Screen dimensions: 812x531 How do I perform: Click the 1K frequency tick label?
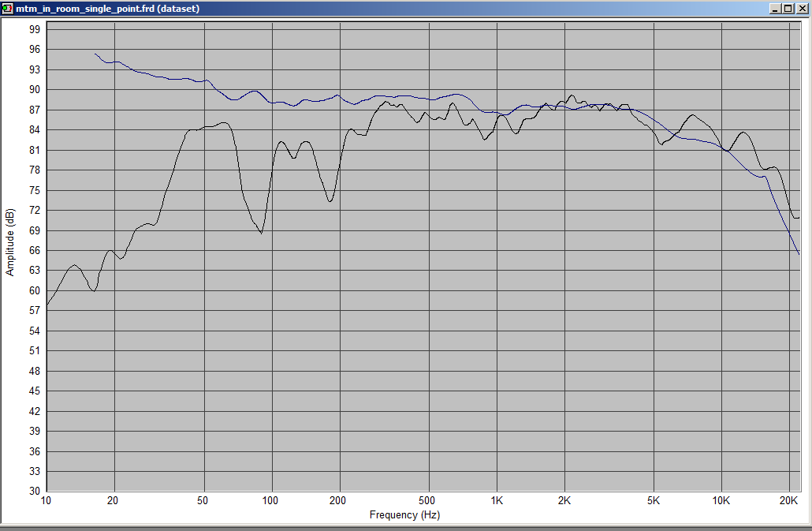[497, 500]
